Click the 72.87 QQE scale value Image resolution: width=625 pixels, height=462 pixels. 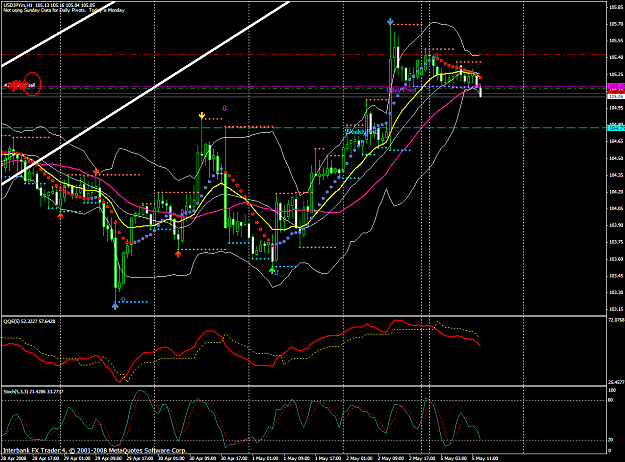coord(616,320)
